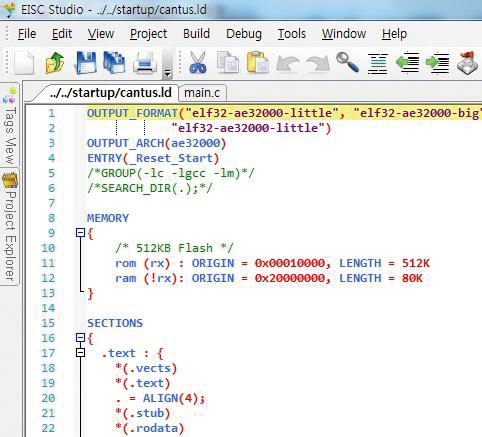This screenshot has width=482, height=437.
Task: Collapse the .text block at line 17
Action: point(80,352)
